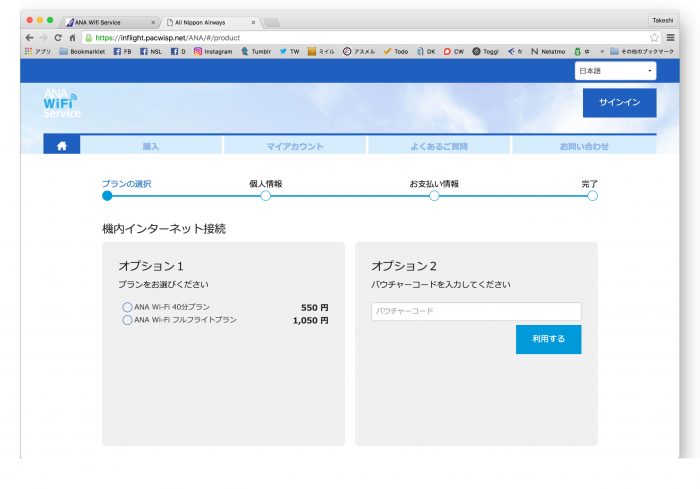The width and height of the screenshot is (700, 489).
Task: Click the home icon in navigation bar
Action: (x=61, y=146)
